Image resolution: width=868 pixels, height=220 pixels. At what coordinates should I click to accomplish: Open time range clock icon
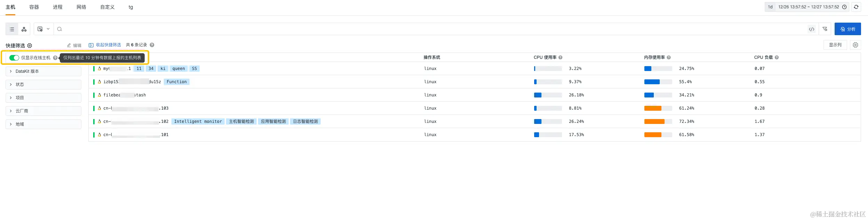tap(844, 7)
